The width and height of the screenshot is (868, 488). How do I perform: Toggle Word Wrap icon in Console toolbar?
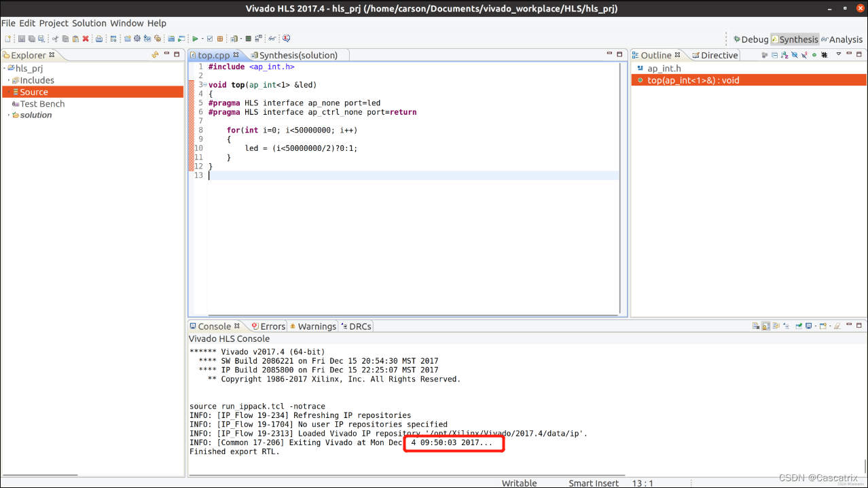776,326
